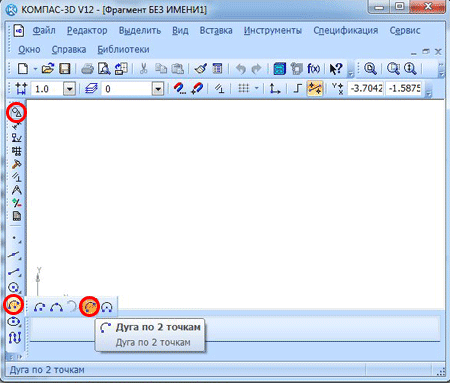Choose first arc icon in flyout
This screenshot has width=450, height=383.
click(x=40, y=307)
